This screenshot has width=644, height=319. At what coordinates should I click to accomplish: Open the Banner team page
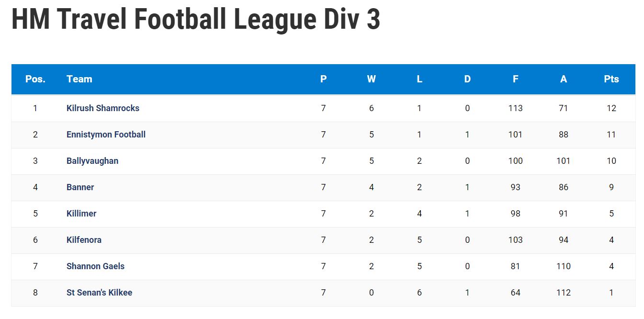point(80,187)
